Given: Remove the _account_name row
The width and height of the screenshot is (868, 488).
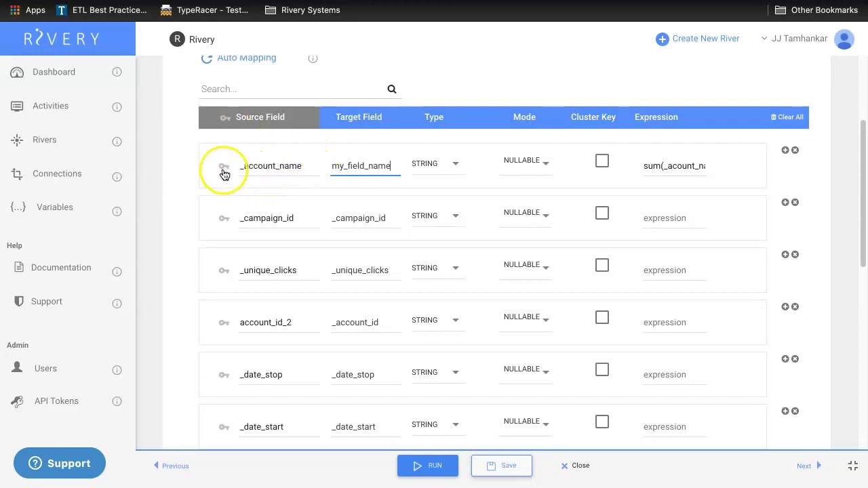Looking at the screenshot, I should (795, 150).
